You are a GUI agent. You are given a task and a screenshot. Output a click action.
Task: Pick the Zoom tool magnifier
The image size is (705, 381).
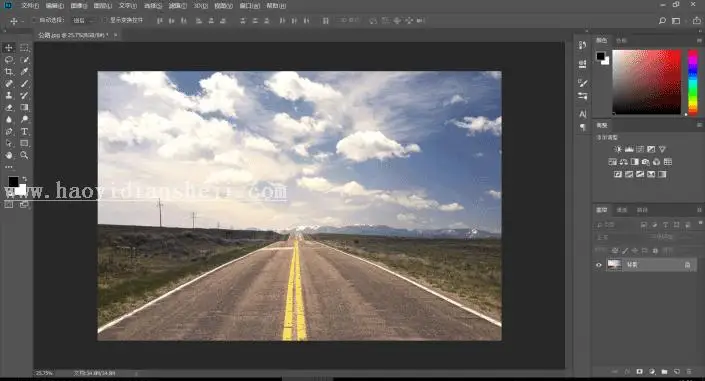pyautogui.click(x=24, y=155)
